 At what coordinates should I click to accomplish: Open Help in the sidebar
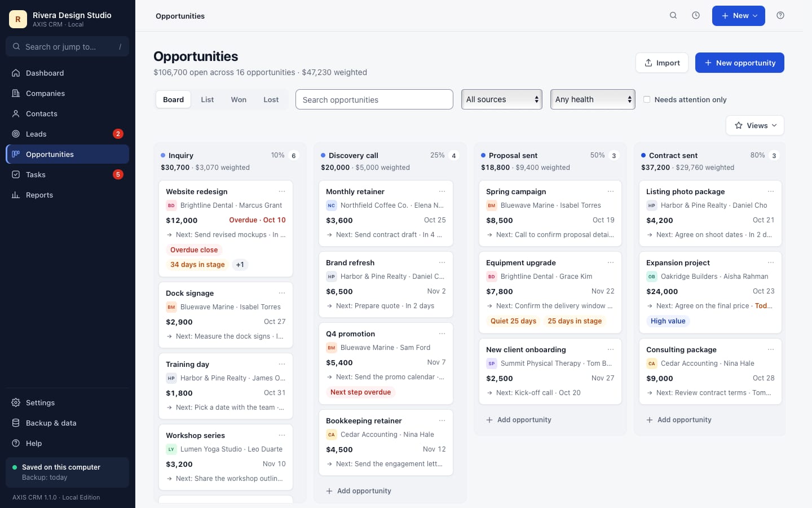point(67,443)
